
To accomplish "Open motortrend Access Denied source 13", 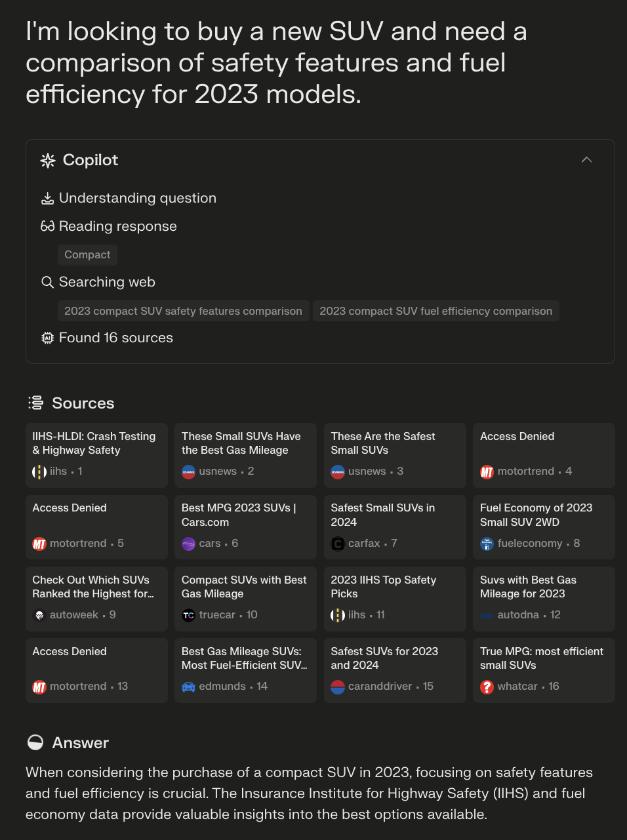I will 97,670.
